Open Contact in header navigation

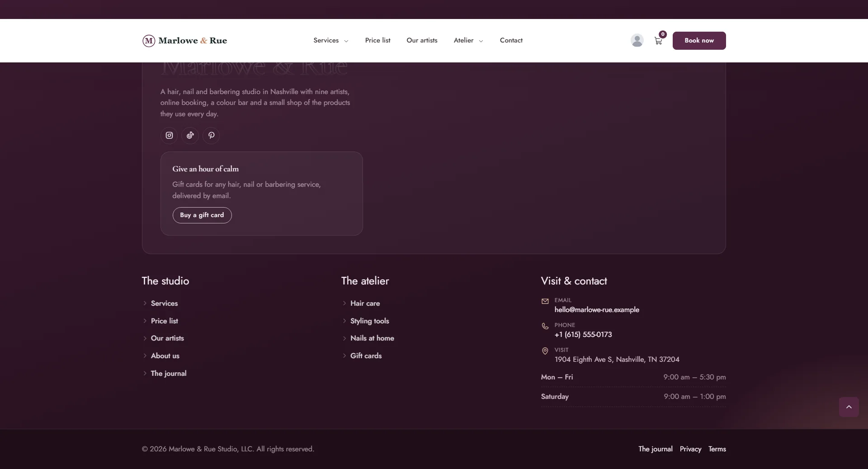[x=511, y=40]
